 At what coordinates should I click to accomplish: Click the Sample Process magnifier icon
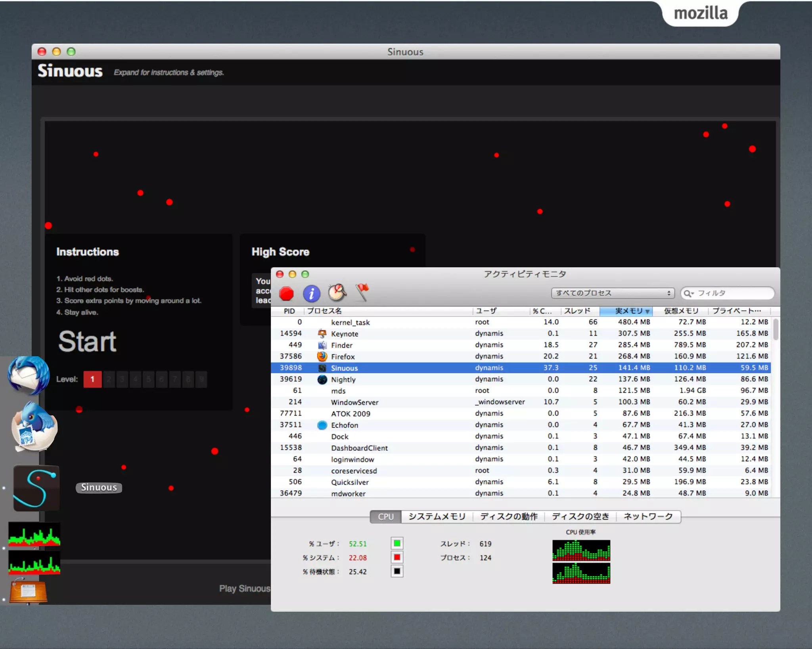pyautogui.click(x=337, y=293)
